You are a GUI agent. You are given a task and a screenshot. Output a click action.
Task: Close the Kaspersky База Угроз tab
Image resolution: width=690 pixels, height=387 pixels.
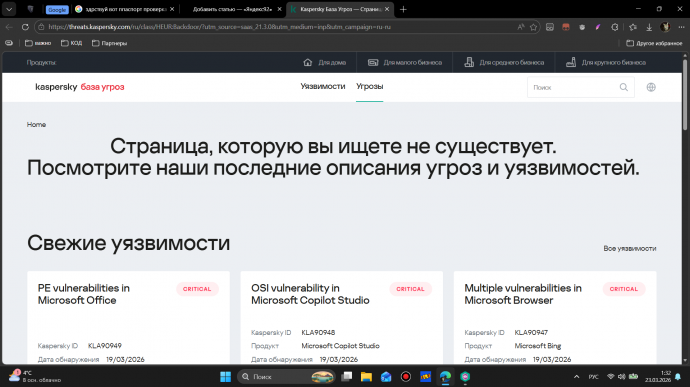[x=387, y=9]
